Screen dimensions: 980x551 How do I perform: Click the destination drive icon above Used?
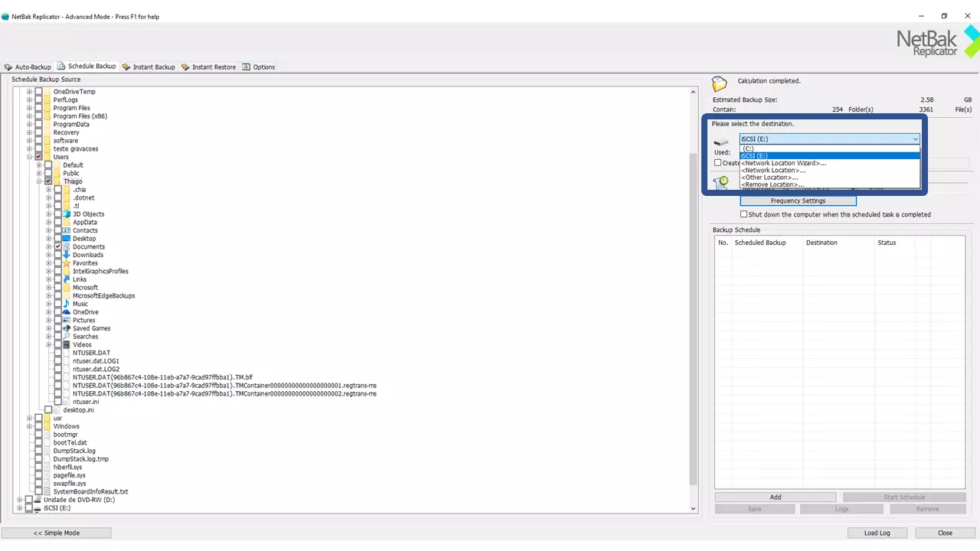pyautogui.click(x=722, y=142)
